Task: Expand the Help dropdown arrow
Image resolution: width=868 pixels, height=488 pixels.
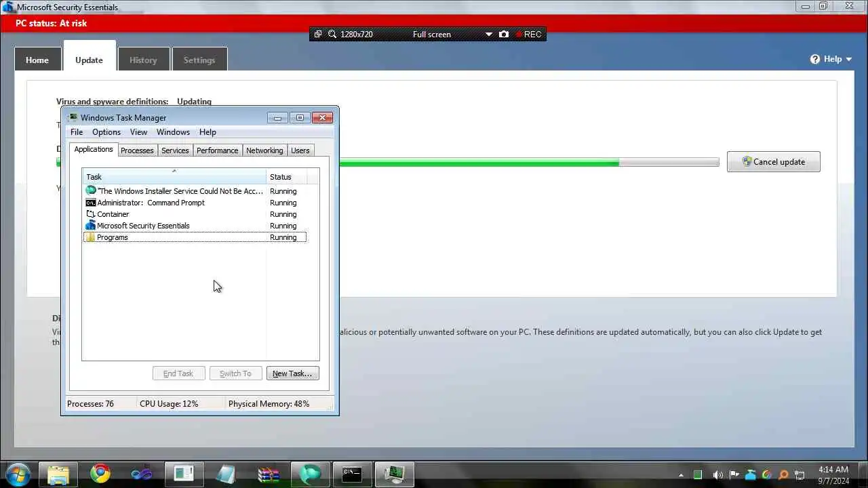Action: pyautogui.click(x=849, y=60)
